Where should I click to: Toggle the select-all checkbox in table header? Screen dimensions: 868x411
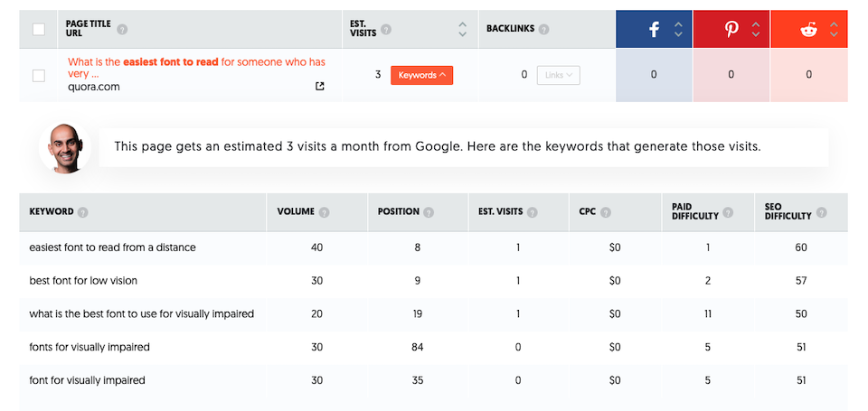(39, 29)
